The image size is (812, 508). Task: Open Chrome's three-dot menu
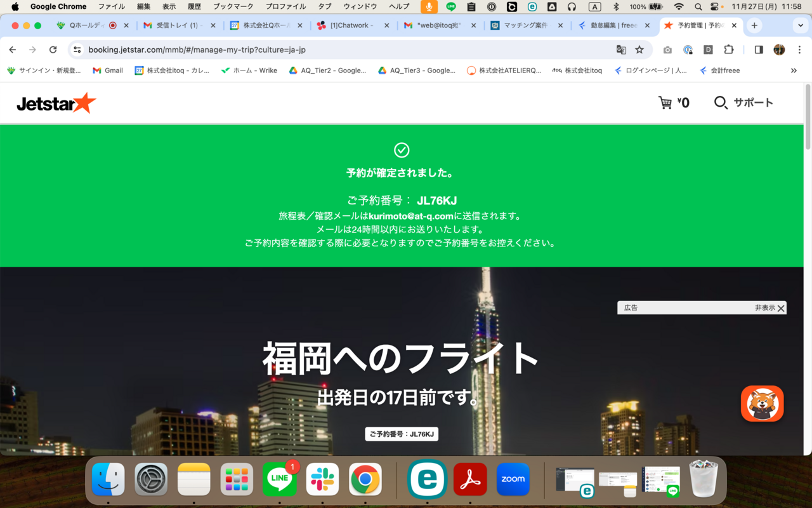tap(799, 50)
